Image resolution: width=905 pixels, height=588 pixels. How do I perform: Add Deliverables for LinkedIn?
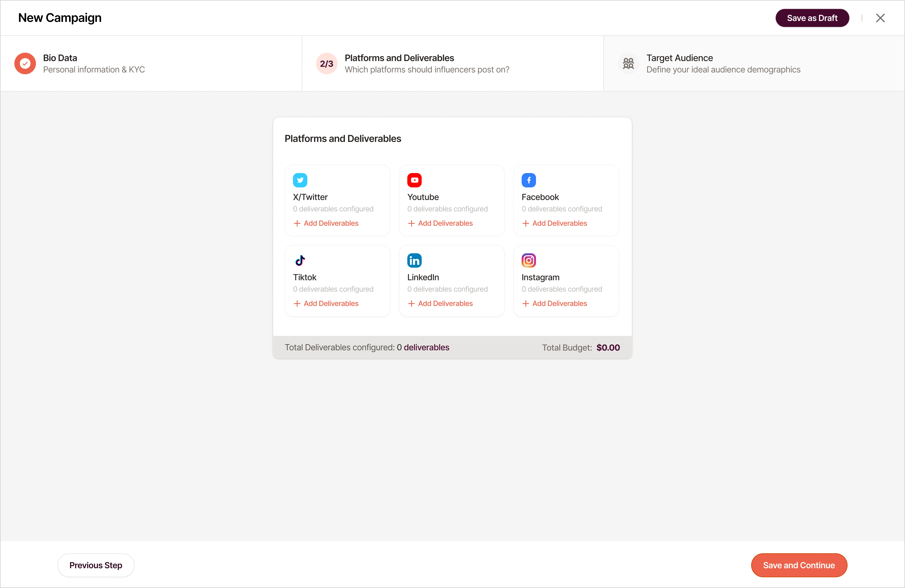click(440, 304)
